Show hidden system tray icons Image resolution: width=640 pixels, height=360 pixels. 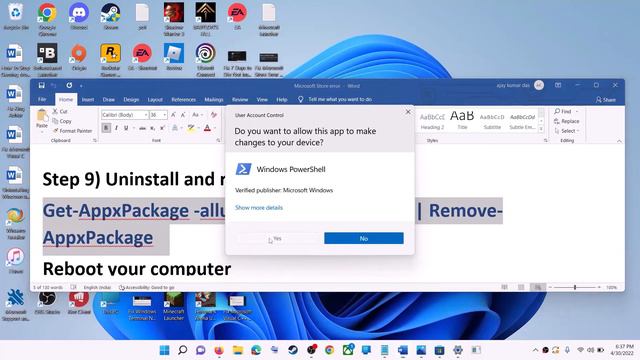click(535, 350)
